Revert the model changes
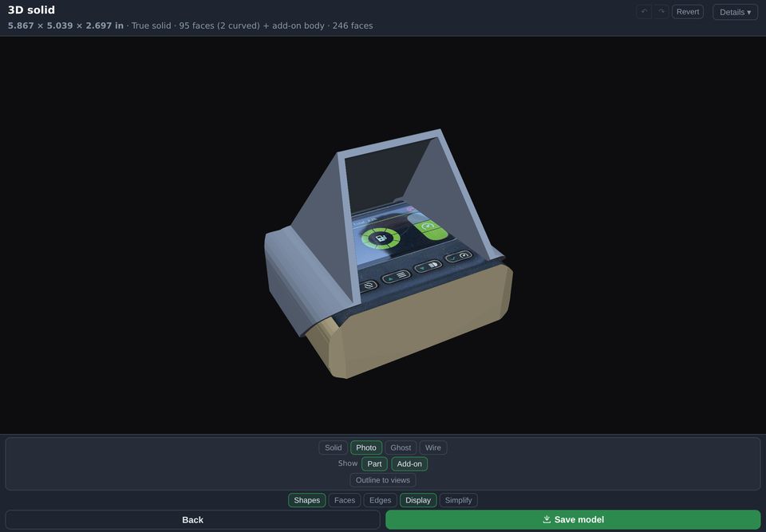The image size is (766, 532). (687, 12)
